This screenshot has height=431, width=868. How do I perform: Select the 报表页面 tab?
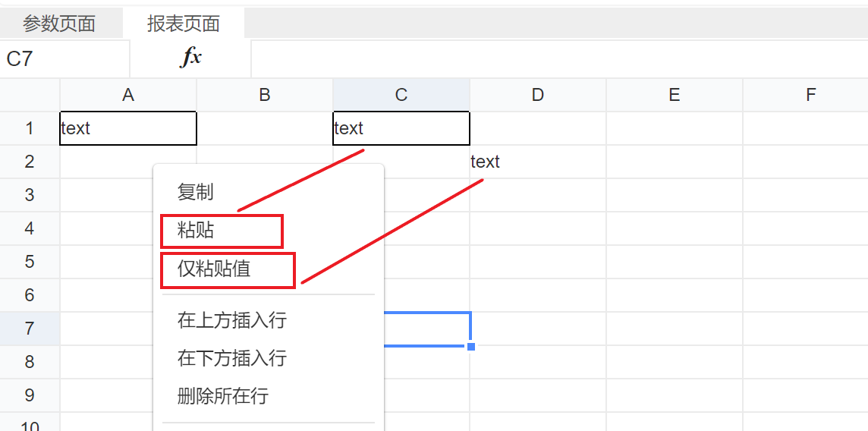coord(183,24)
